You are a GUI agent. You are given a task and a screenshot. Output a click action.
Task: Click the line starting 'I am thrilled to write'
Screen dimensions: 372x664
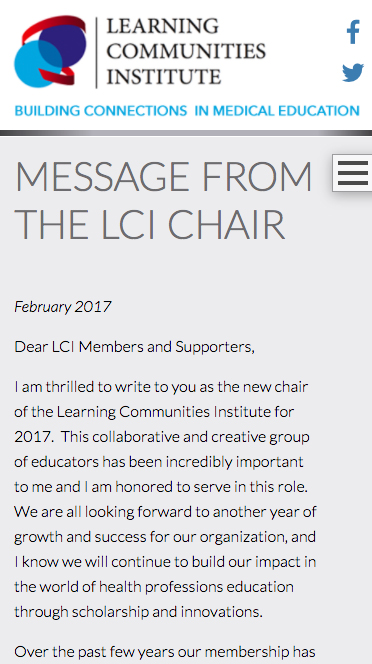pyautogui.click(x=161, y=387)
